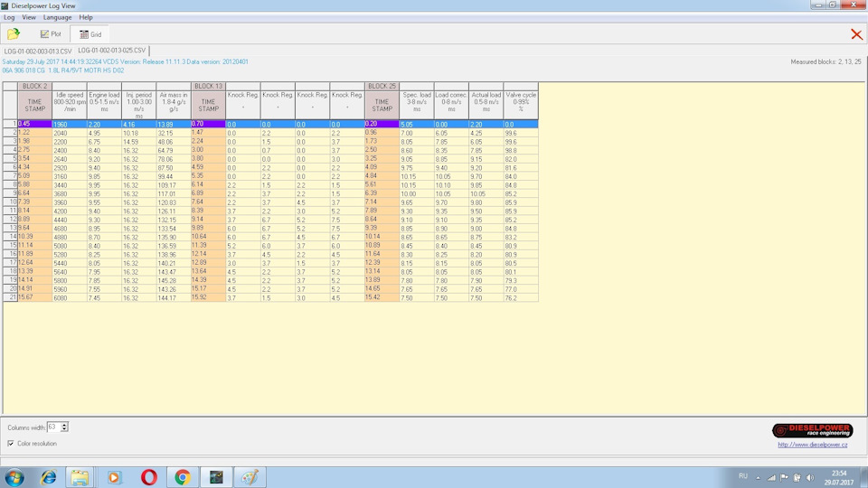Image resolution: width=868 pixels, height=488 pixels.
Task: Click the valve cycle cell 76.2
Action: tap(521, 297)
